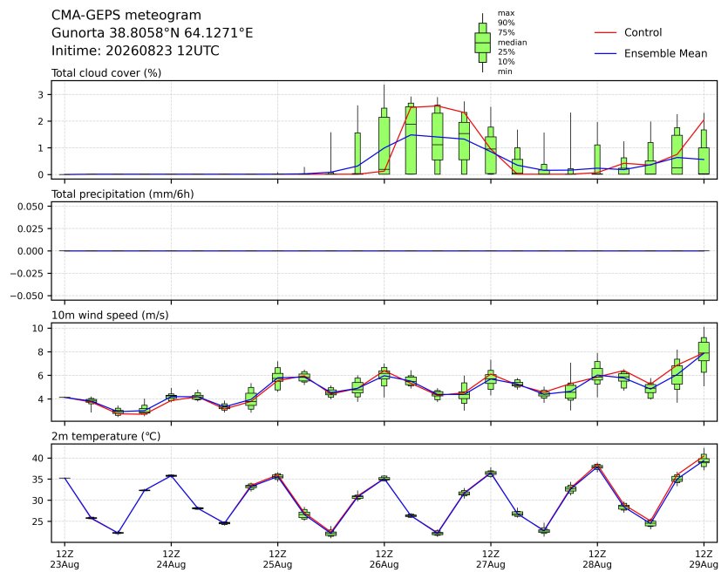Click the 'Ensemble Mean' legend label
Screen dimensions: 728x579
[x=665, y=53]
